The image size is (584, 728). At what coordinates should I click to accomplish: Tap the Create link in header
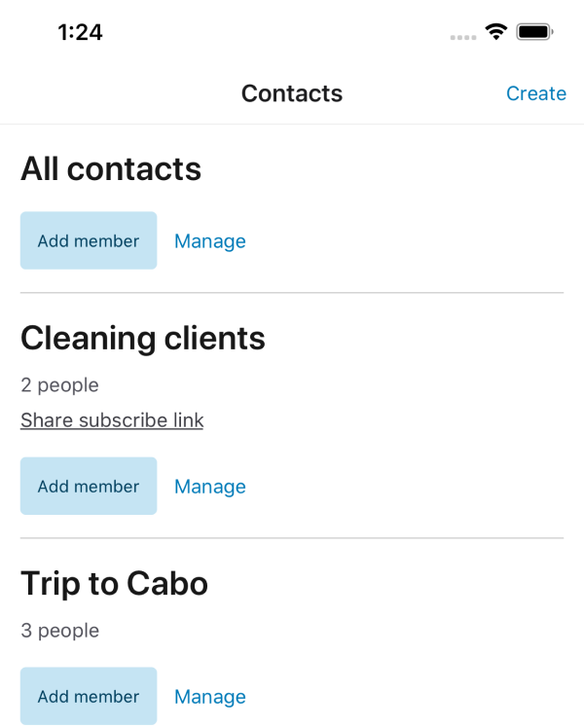click(x=535, y=93)
